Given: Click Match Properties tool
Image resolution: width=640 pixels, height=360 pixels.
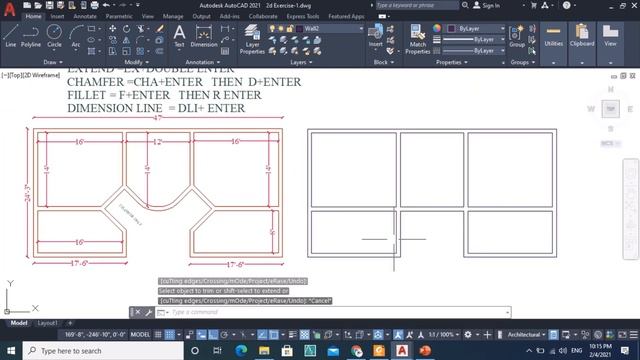Looking at the screenshot, I should [x=418, y=39].
